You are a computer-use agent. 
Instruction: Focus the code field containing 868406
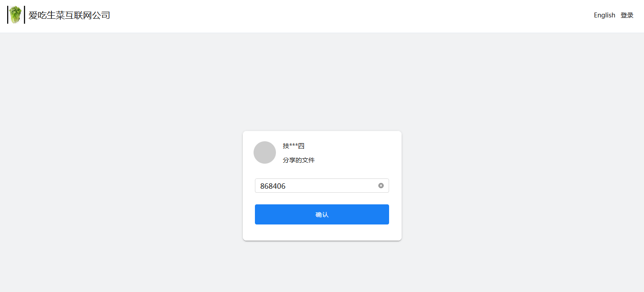tap(322, 186)
